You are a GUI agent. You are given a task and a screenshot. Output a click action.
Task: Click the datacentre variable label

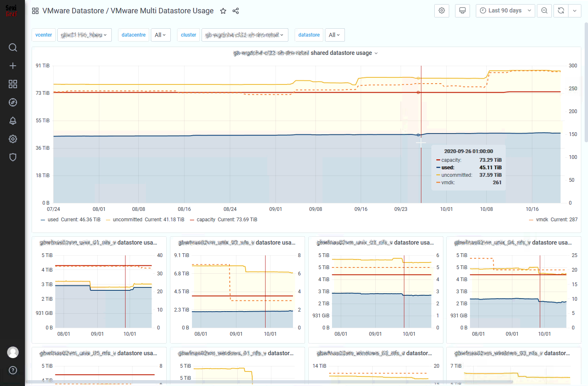(x=134, y=35)
